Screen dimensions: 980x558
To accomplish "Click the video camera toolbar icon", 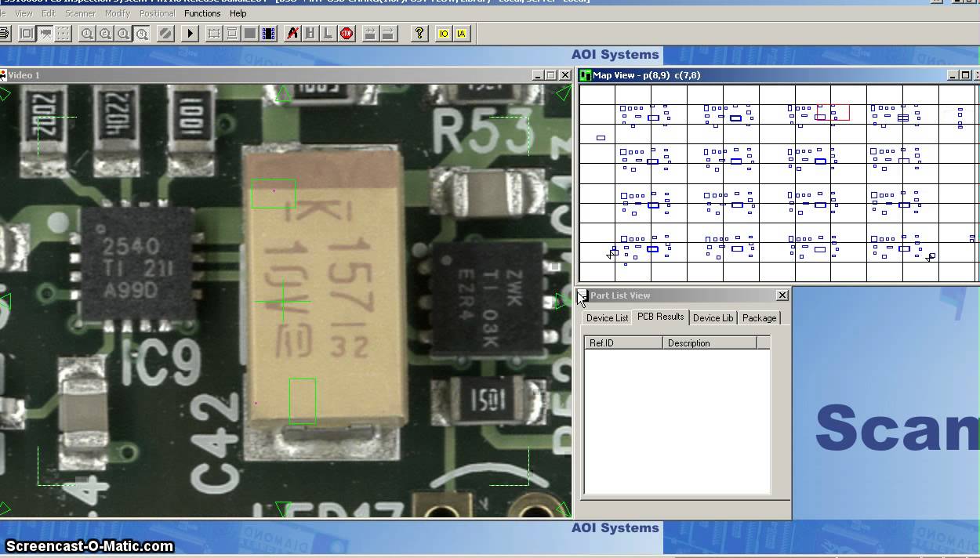I will [x=45, y=34].
